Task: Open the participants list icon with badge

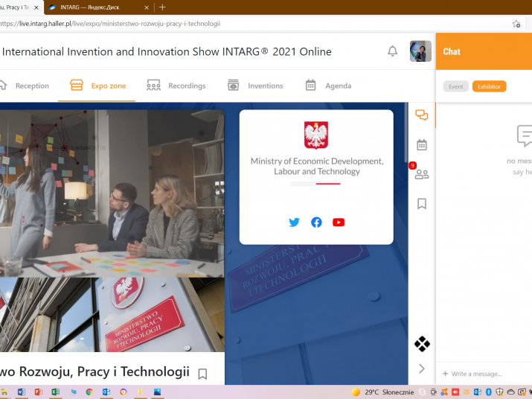Action: point(422,174)
